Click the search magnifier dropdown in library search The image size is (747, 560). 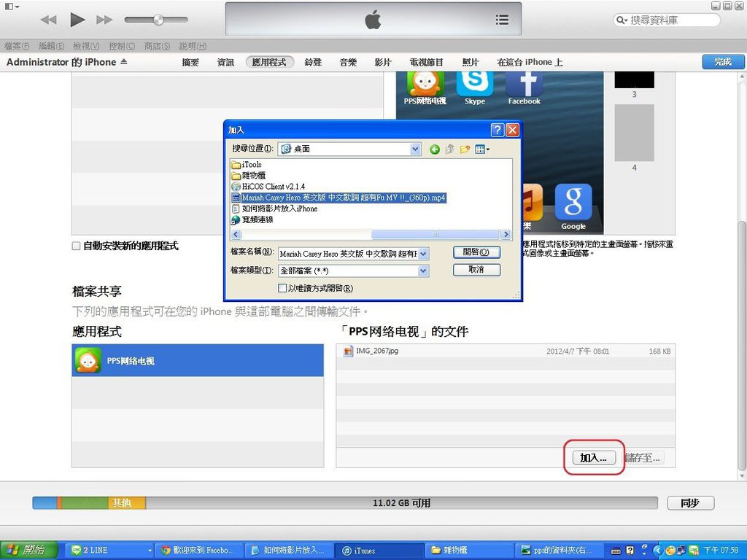click(622, 20)
